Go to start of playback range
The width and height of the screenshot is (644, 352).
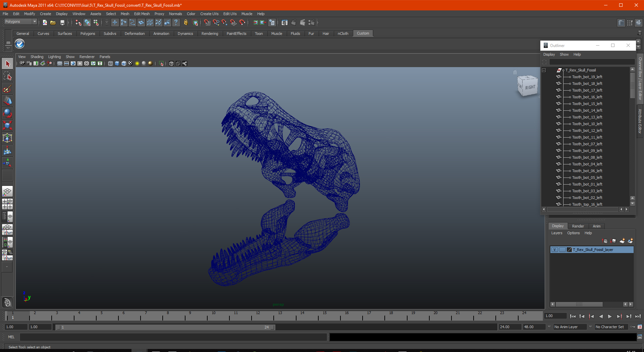click(x=573, y=316)
